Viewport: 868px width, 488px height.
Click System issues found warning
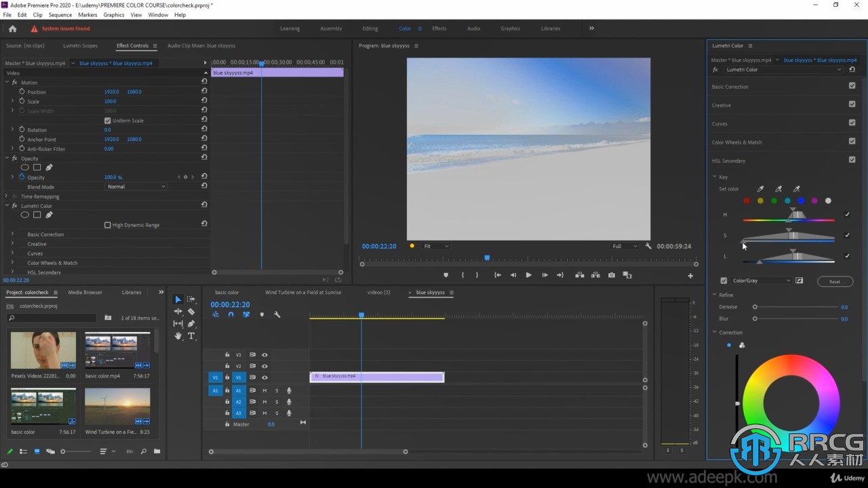pos(60,28)
